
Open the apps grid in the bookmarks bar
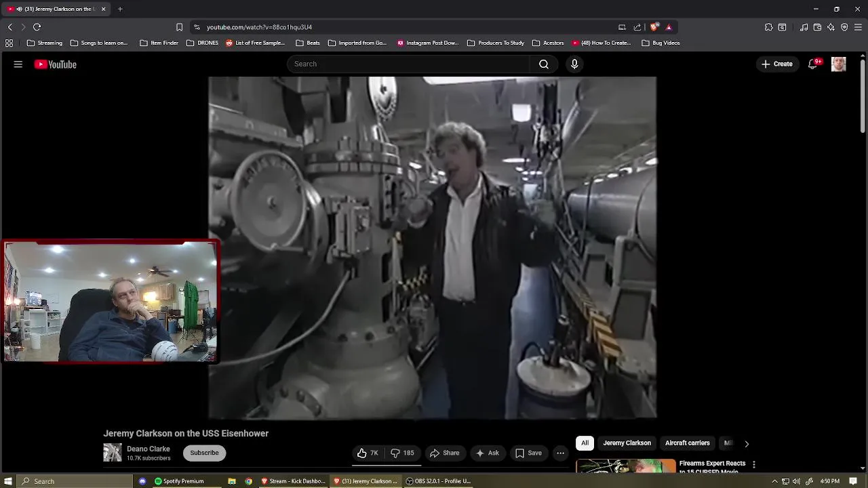tap(9, 43)
